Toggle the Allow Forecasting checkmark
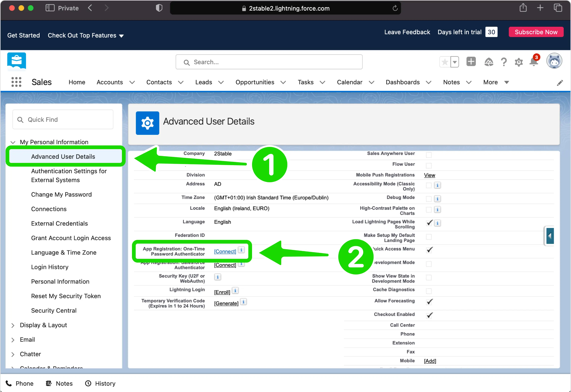The height and width of the screenshot is (392, 571). 429,302
